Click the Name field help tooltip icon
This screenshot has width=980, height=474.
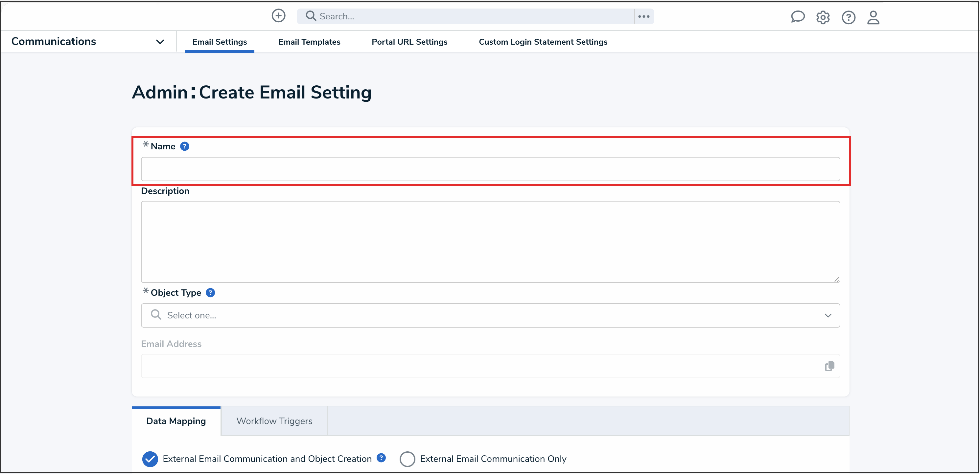pyautogui.click(x=184, y=146)
